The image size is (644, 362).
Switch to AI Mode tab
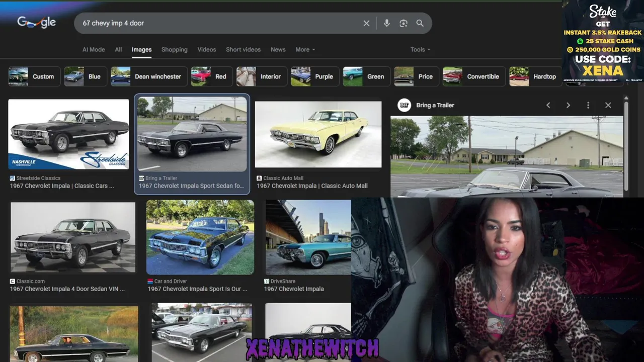point(94,49)
